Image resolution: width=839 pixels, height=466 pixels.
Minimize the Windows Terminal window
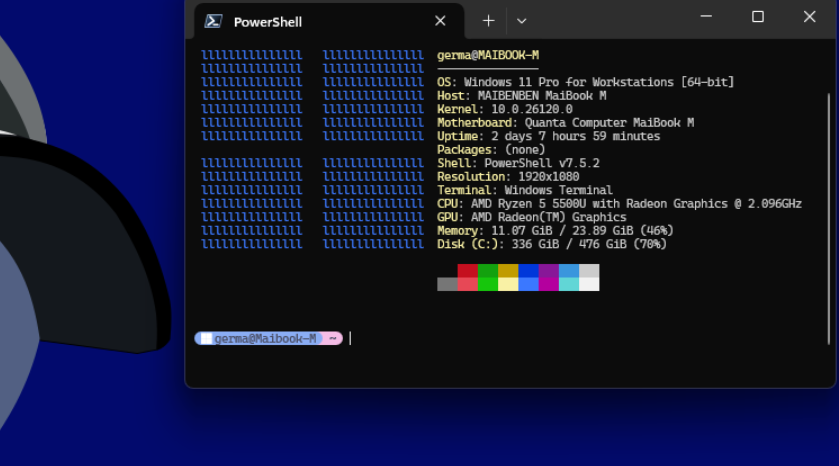[x=706, y=17]
